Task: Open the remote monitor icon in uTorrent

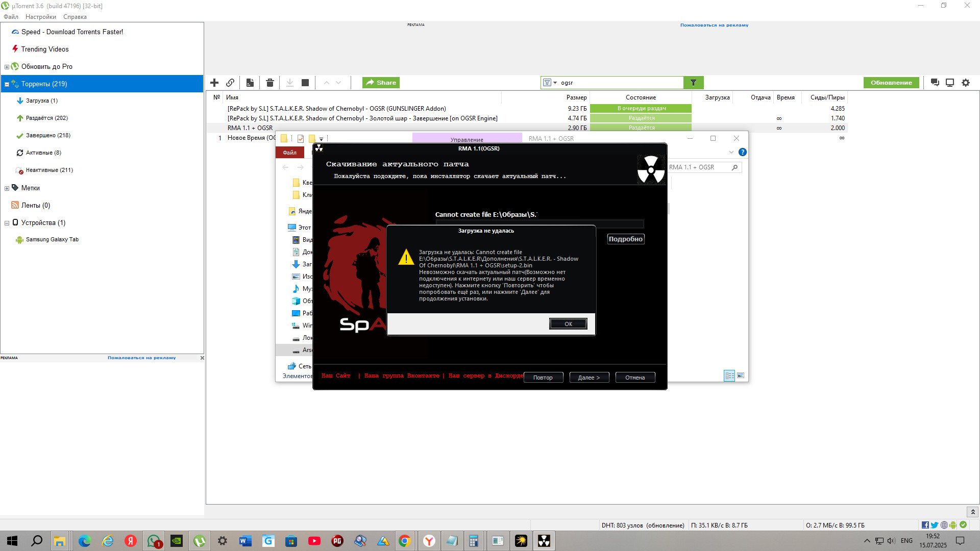Action: tap(950, 83)
